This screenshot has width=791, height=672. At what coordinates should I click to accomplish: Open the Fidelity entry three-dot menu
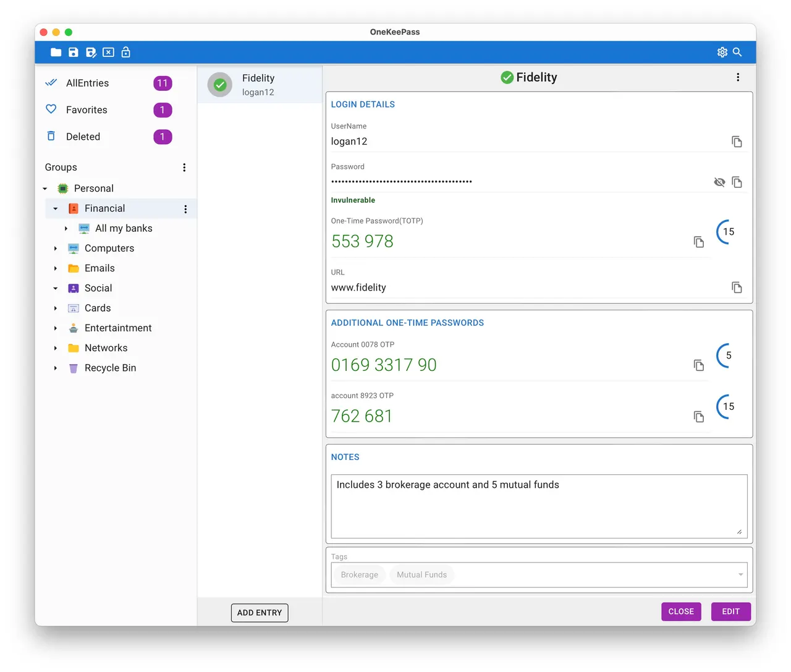[x=738, y=77]
